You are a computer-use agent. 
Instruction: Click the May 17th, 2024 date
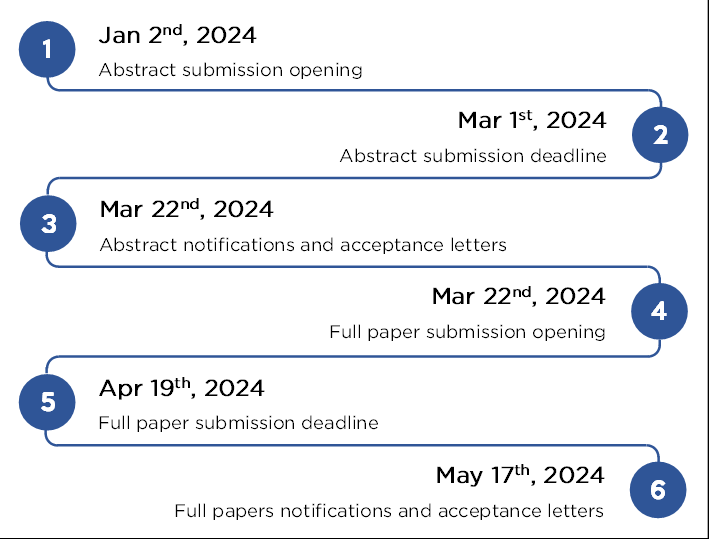tap(519, 475)
